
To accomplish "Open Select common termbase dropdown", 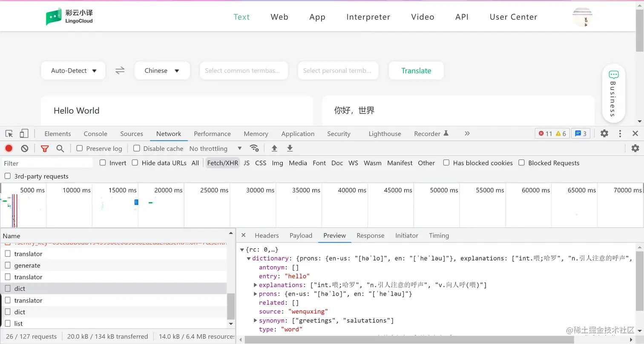I will (244, 71).
